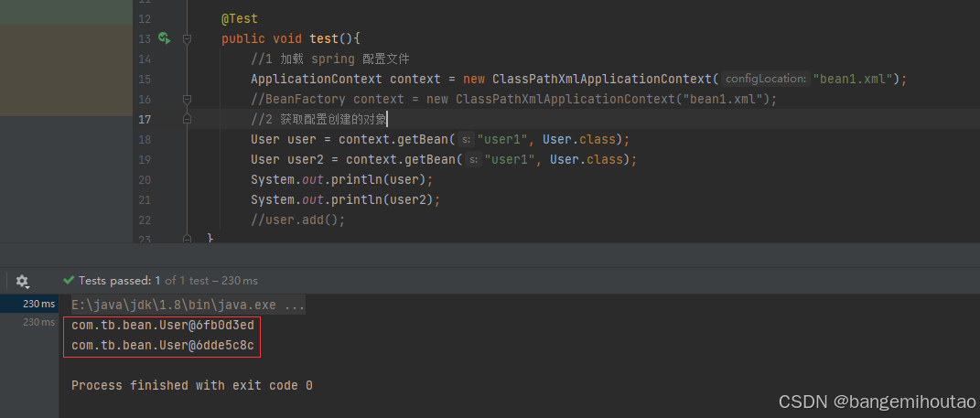The width and height of the screenshot is (980, 418).
Task: Click the '//2 获取配置创建的对象' comment
Action: (x=318, y=119)
